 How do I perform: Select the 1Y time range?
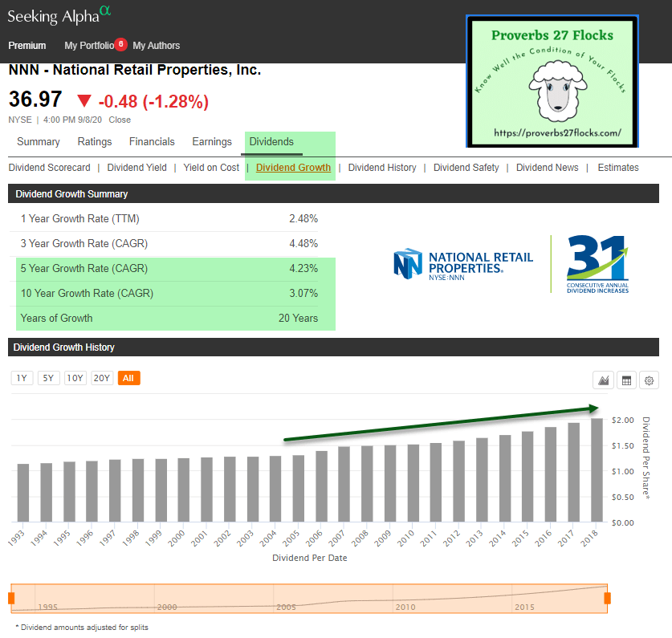pos(22,378)
